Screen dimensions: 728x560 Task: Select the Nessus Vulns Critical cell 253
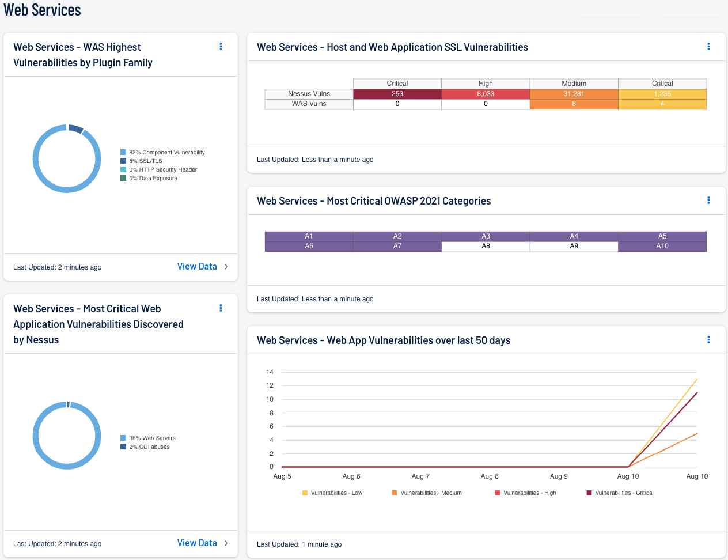397,94
